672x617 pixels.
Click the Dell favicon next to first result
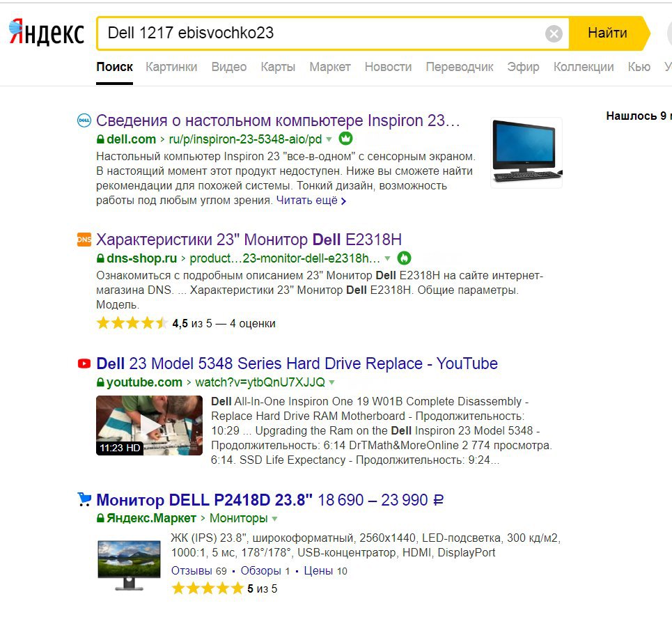[x=84, y=121]
